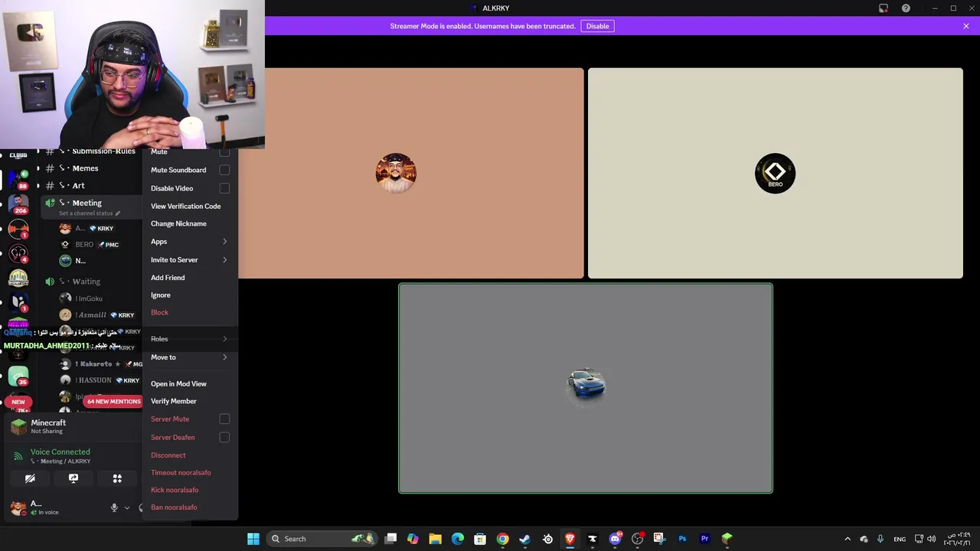The image size is (980, 551).
Task: Toggle camera off button in voice panel
Action: 30,478
